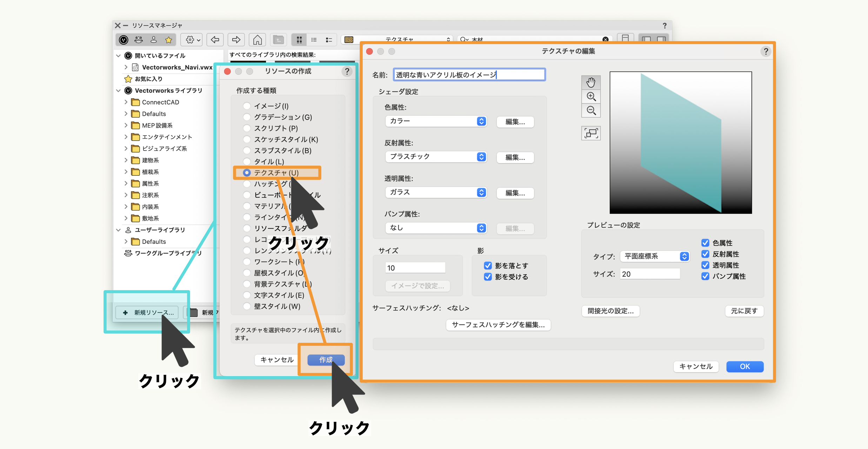Click the 名前 text field

469,75
